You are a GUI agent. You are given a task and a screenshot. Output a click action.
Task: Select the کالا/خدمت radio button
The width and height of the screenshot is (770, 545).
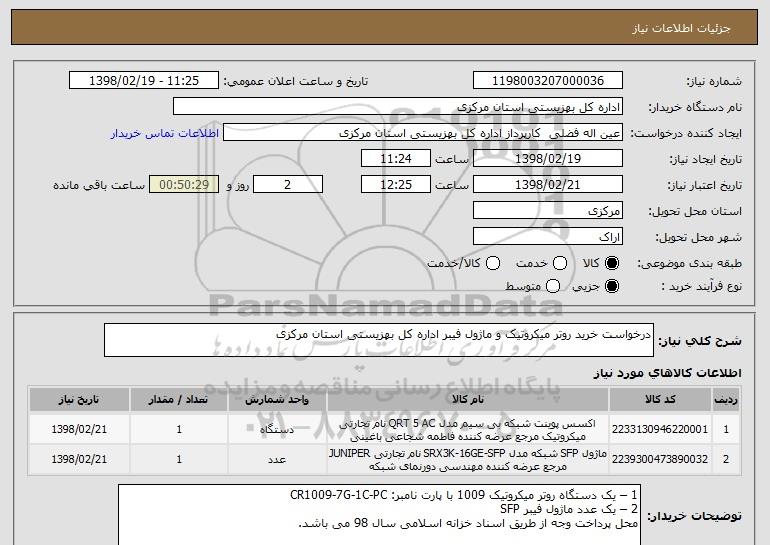point(493,263)
